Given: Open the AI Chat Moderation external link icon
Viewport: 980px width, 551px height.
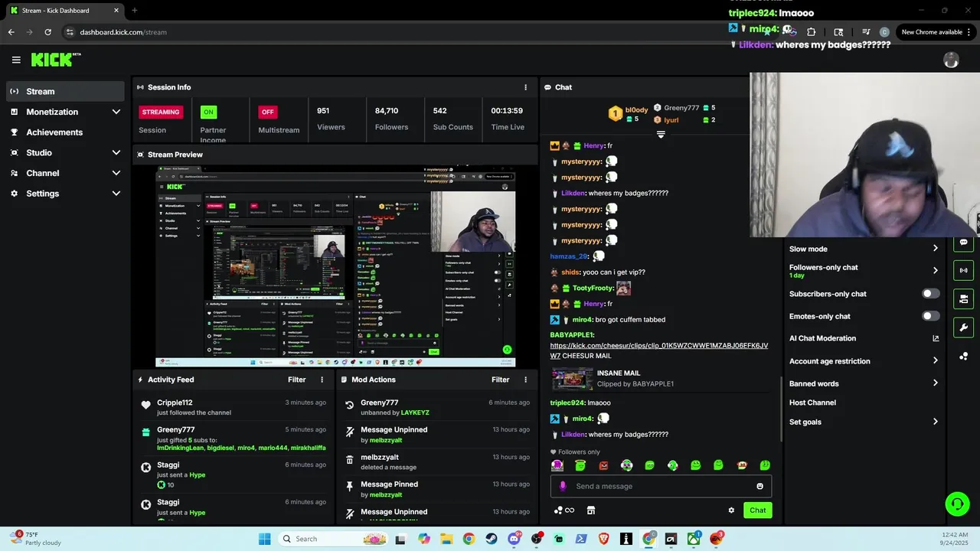Looking at the screenshot, I should tap(935, 338).
